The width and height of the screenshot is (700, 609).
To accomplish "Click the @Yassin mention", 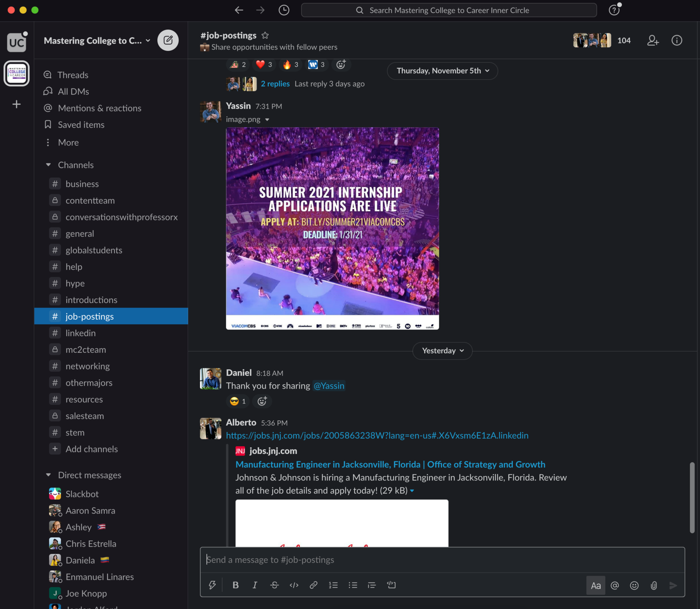I will (329, 386).
